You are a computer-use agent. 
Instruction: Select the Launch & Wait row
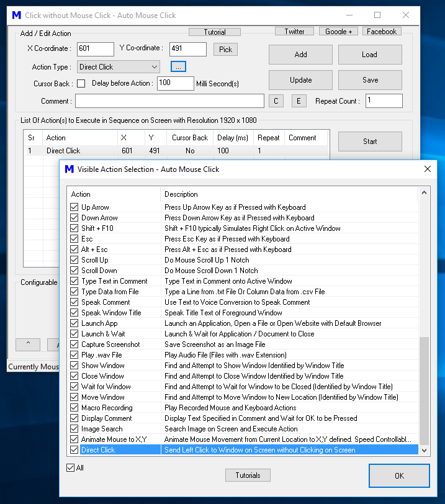point(243,334)
